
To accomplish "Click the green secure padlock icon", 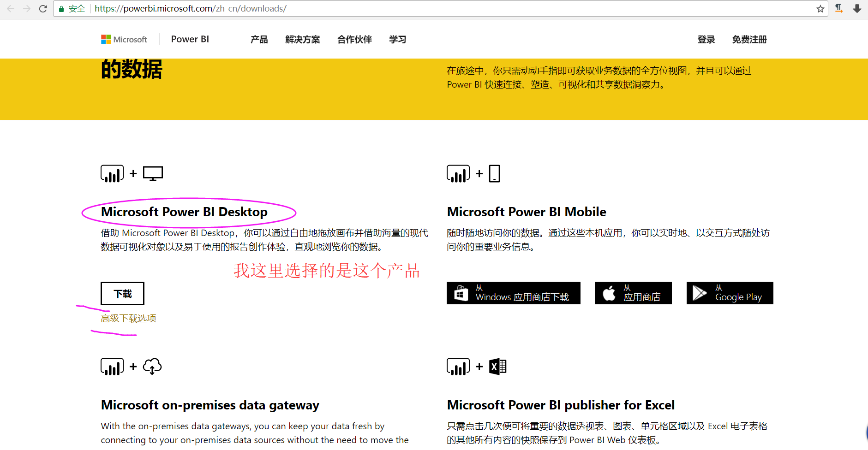I will [x=61, y=9].
